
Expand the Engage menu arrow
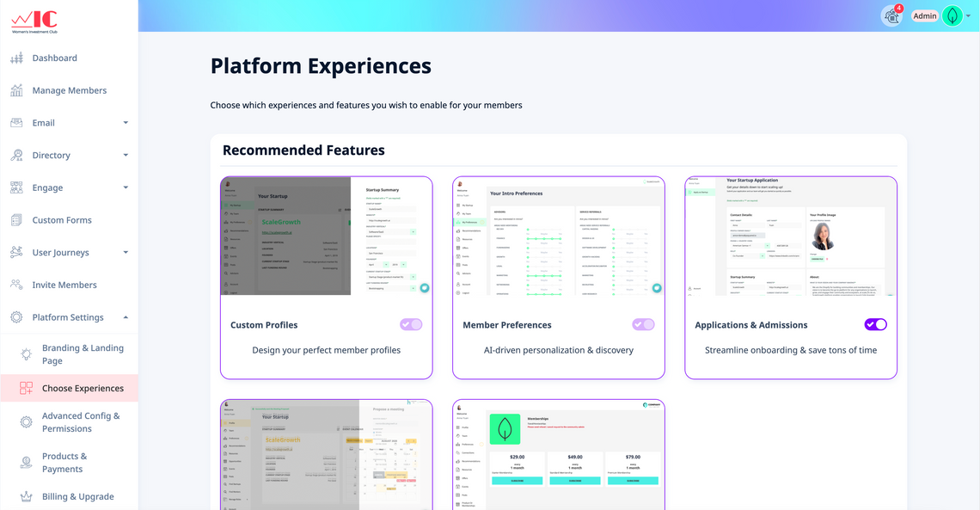[126, 188]
